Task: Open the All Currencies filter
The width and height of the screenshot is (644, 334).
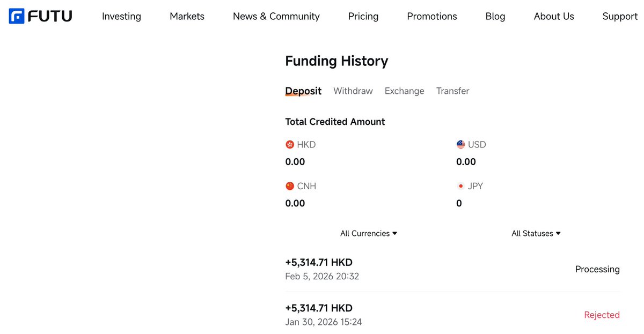Action: (x=368, y=233)
